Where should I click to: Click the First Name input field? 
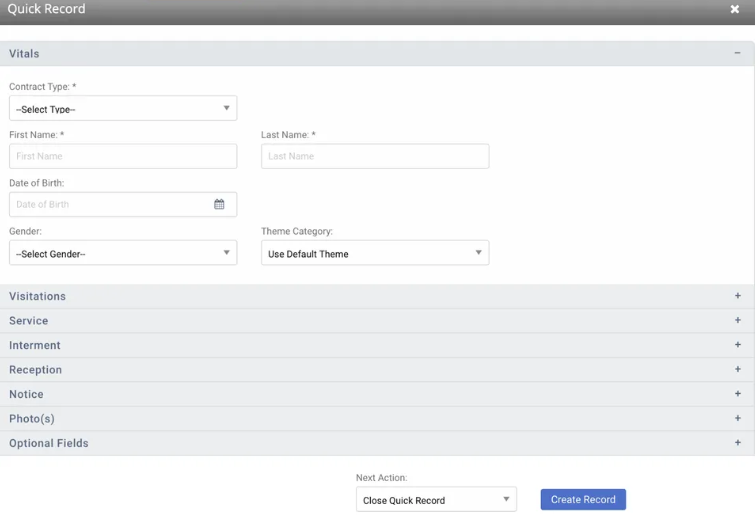[x=123, y=156]
